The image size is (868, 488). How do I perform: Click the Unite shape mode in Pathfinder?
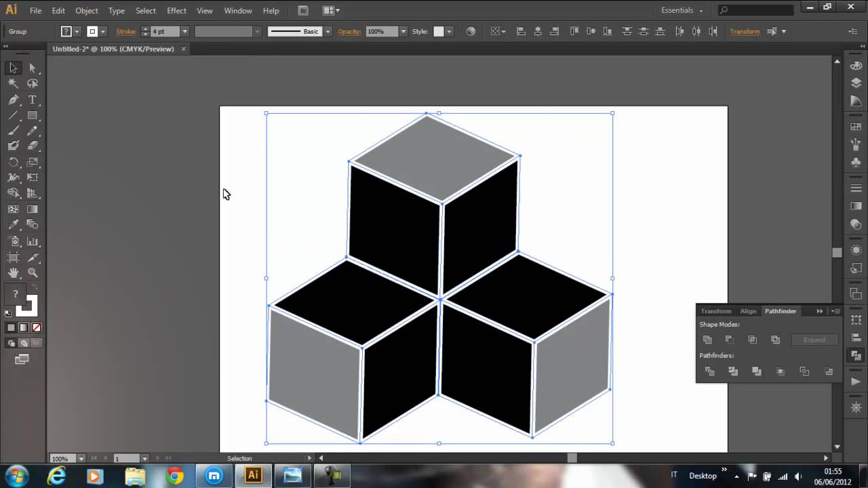(707, 340)
